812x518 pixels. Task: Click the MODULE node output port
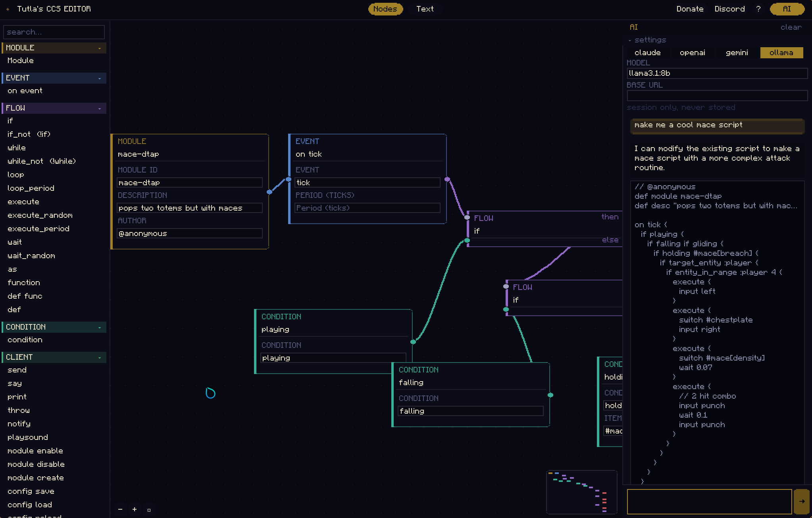tap(269, 192)
